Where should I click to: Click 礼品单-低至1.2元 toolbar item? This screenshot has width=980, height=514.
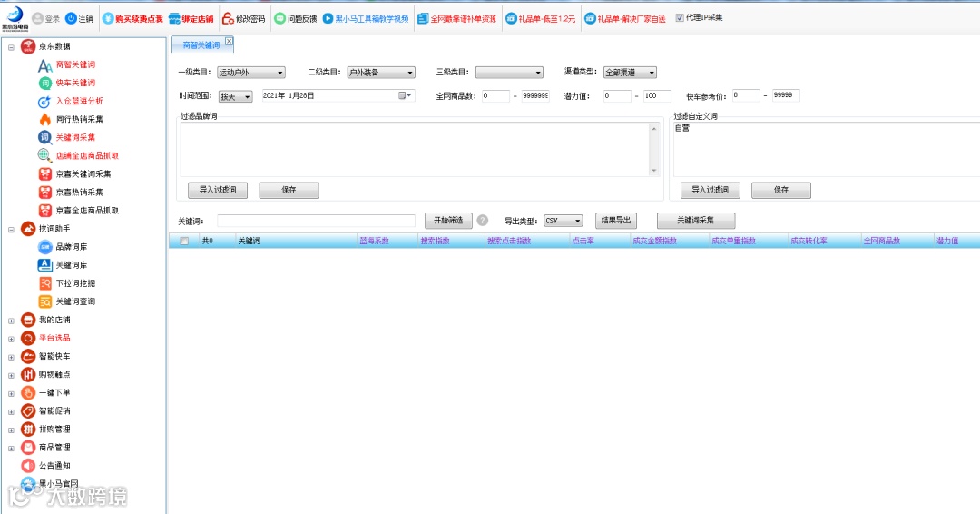541,19
